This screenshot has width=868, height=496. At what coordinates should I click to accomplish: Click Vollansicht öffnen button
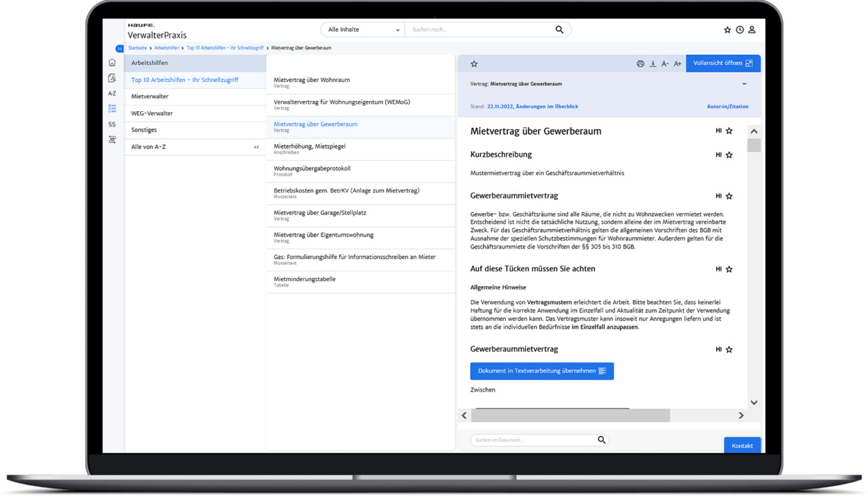coord(723,63)
